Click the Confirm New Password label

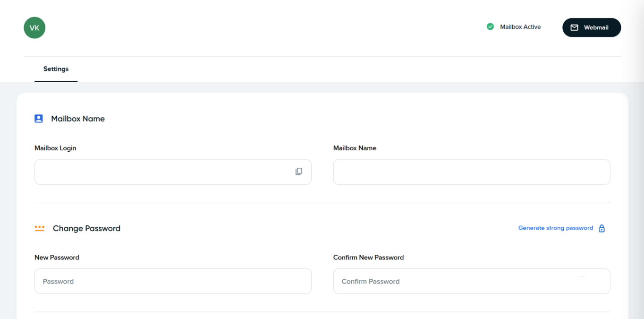[368, 257]
